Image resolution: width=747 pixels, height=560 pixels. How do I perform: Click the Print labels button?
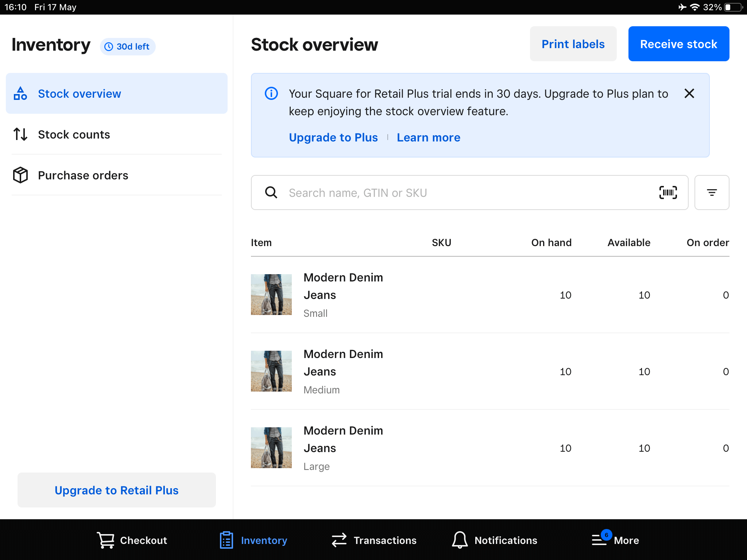[573, 44]
